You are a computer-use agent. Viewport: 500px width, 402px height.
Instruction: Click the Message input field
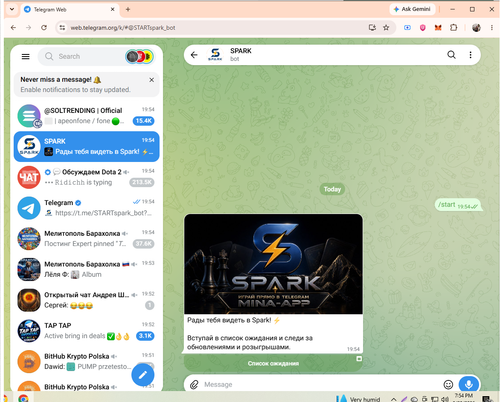pyautogui.click(x=320, y=384)
